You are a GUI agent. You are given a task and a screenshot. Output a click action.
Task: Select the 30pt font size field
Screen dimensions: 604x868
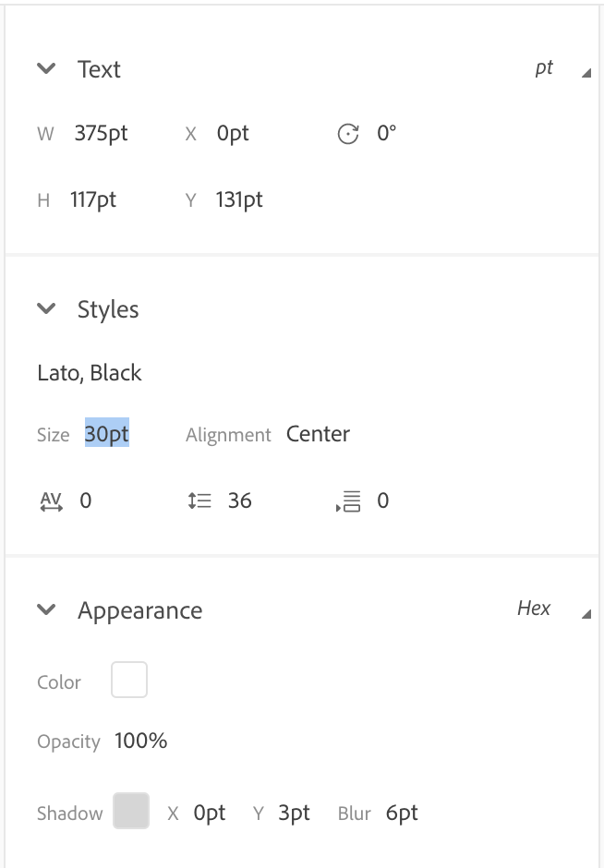(x=107, y=433)
